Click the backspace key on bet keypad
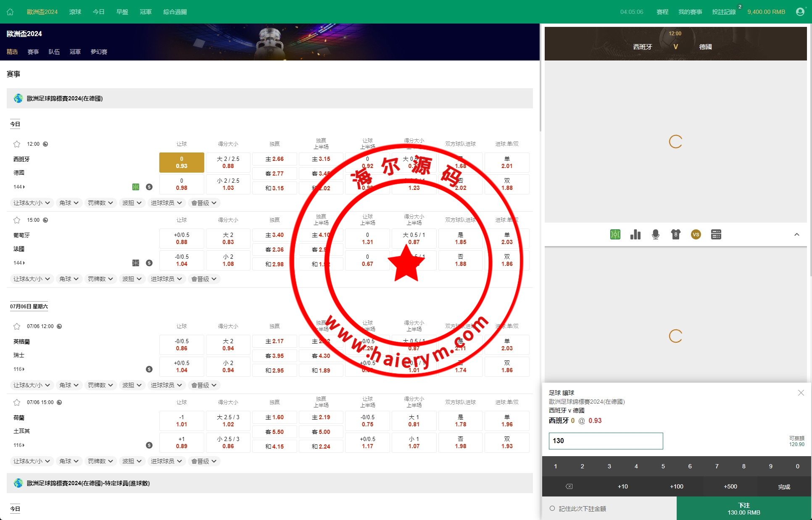 569,486
